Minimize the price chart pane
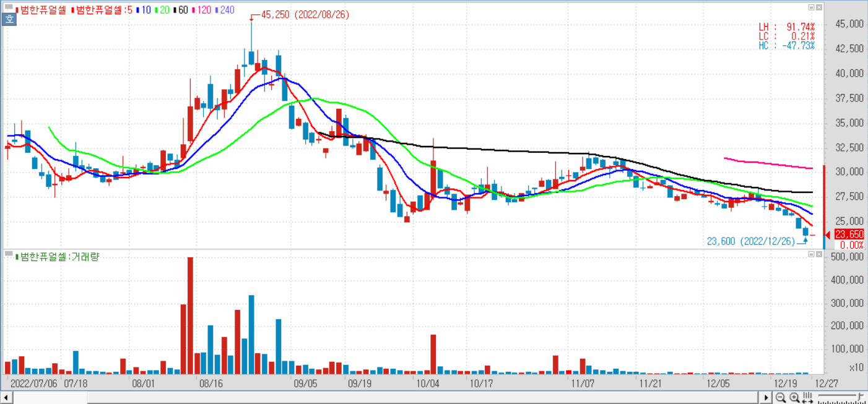 pyautogui.click(x=811, y=7)
